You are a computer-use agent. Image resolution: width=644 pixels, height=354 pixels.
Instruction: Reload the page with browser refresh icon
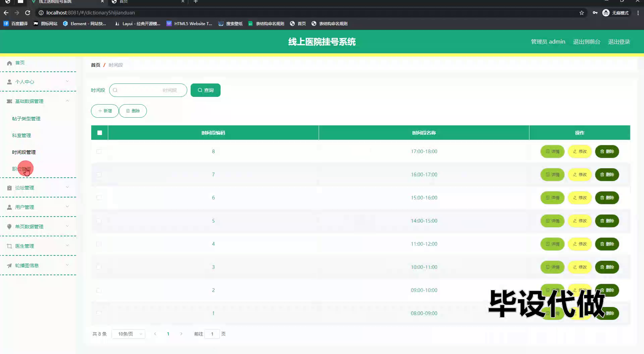pyautogui.click(x=28, y=13)
